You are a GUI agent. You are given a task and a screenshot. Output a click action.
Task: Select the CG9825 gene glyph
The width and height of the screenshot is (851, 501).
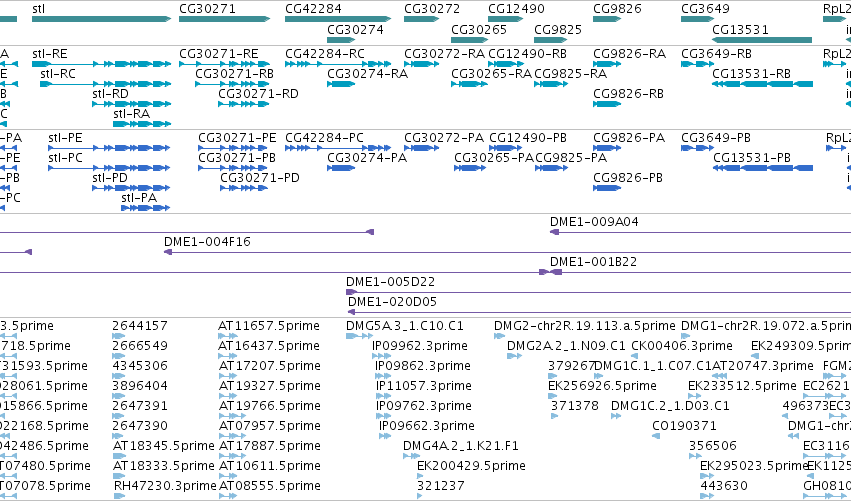tap(550, 40)
